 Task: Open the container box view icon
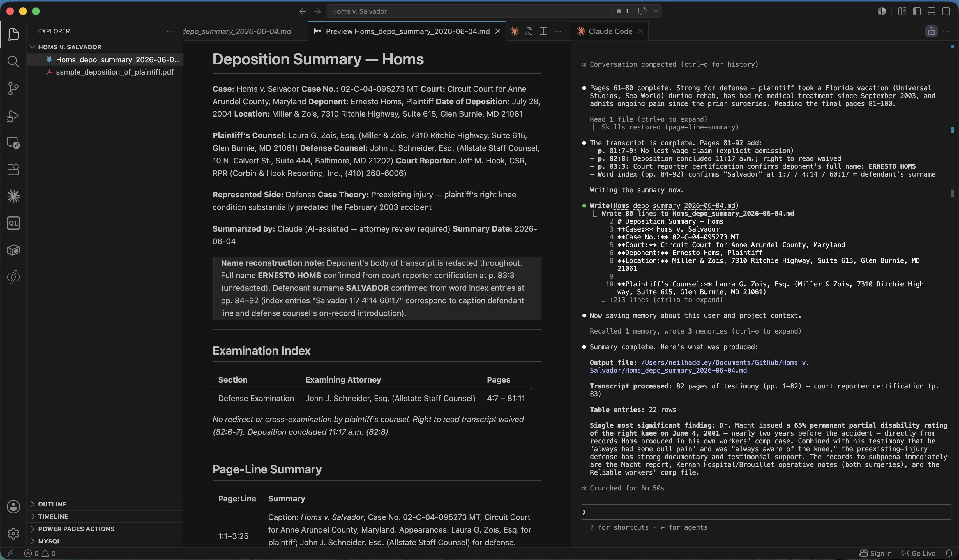point(13,250)
